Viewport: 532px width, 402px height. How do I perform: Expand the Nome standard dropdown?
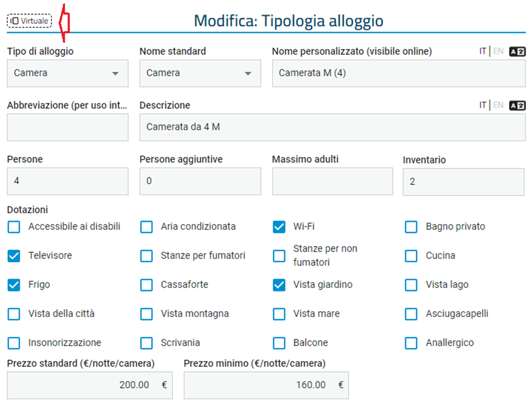pos(200,73)
